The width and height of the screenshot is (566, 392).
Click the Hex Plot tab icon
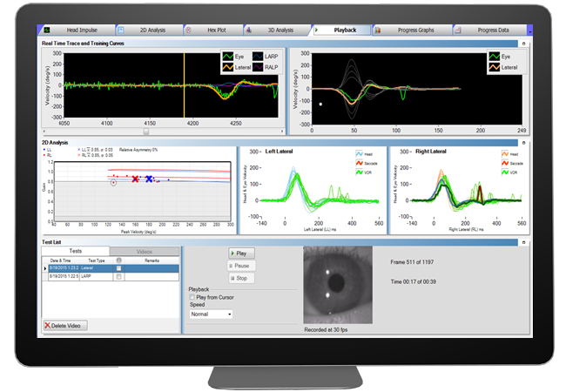click(x=189, y=30)
